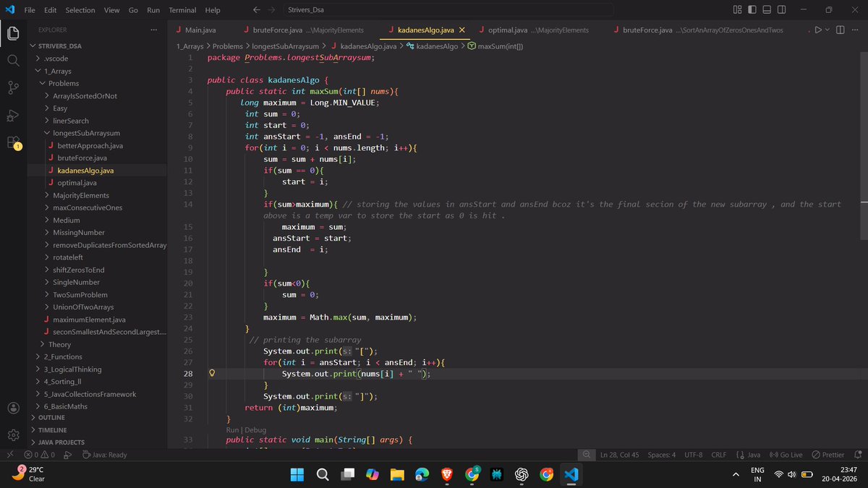The width and height of the screenshot is (868, 488).
Task: Toggle Secondary Side Bar visibility
Action: click(781, 10)
